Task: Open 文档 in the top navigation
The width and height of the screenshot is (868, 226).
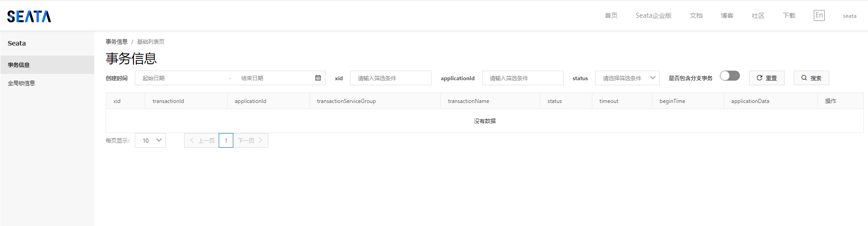Action: 696,15
